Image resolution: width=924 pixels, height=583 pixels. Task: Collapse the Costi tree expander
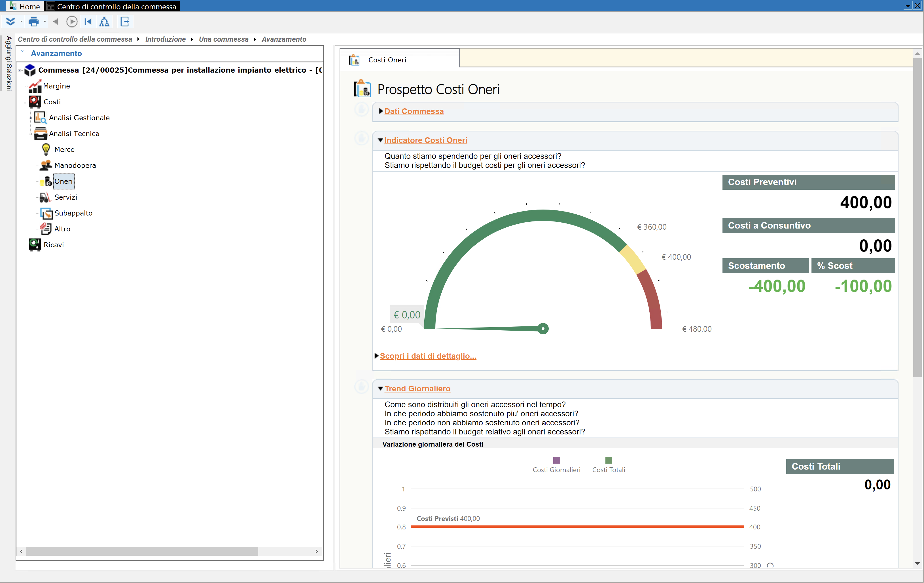[x=25, y=102]
